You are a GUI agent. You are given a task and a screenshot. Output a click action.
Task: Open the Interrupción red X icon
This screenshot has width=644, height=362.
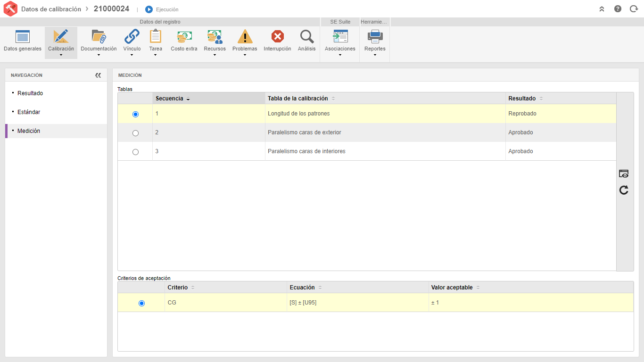[278, 36]
